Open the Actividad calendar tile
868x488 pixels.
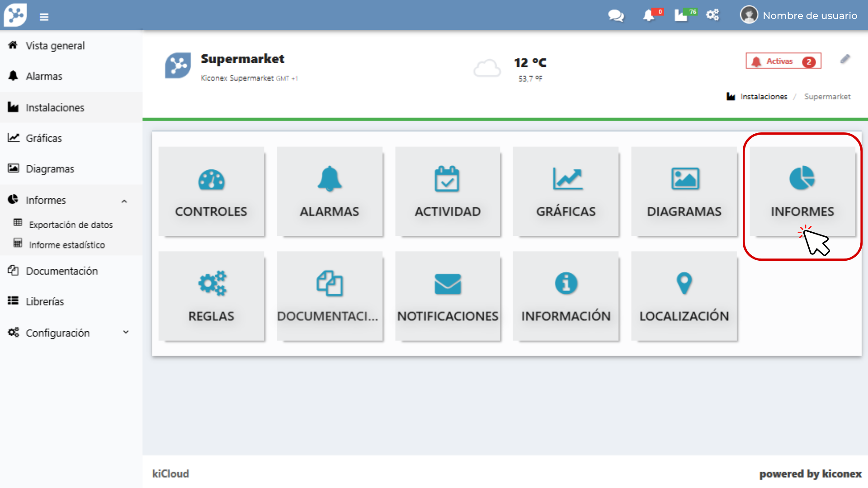[x=448, y=191]
